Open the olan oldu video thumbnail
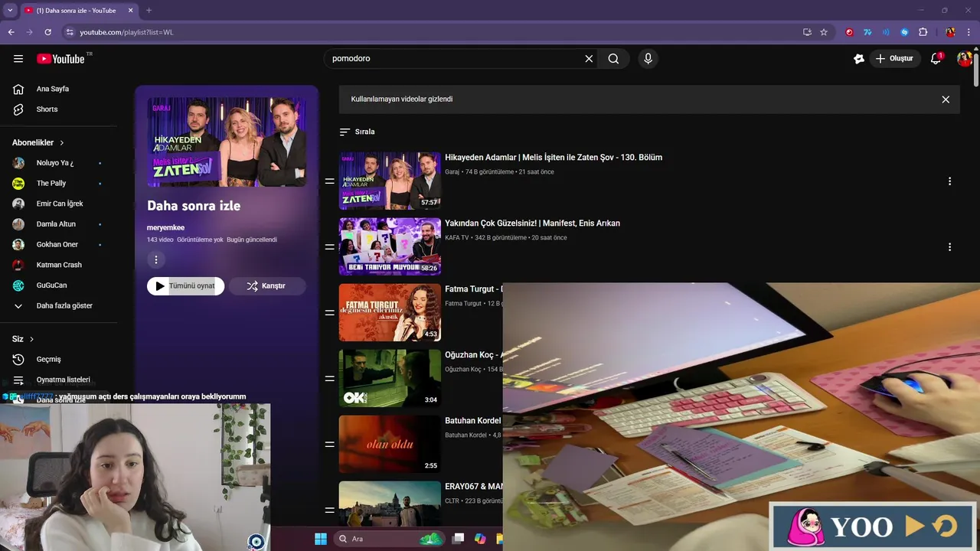 pyautogui.click(x=390, y=444)
